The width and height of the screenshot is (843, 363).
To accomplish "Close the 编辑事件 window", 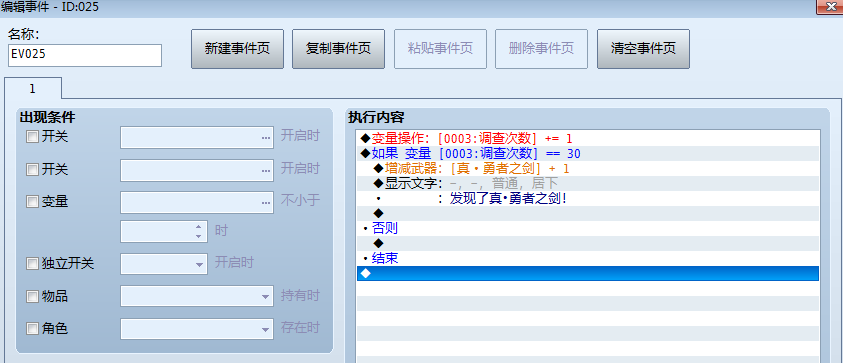I will point(831,6).
